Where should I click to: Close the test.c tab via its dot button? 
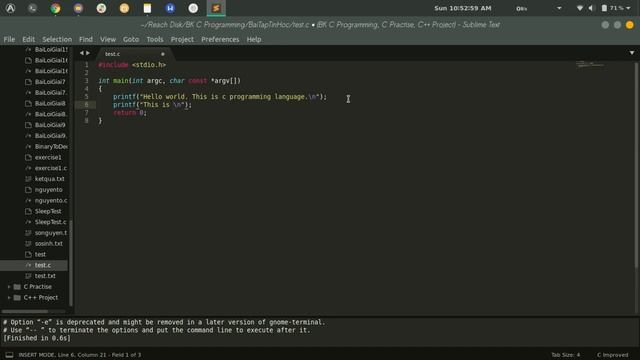(162, 54)
